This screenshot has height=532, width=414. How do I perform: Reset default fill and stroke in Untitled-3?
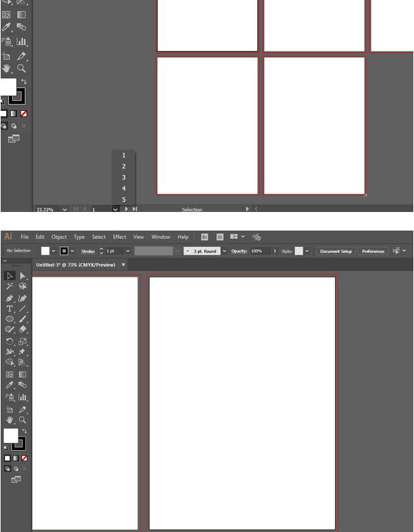pos(6,448)
